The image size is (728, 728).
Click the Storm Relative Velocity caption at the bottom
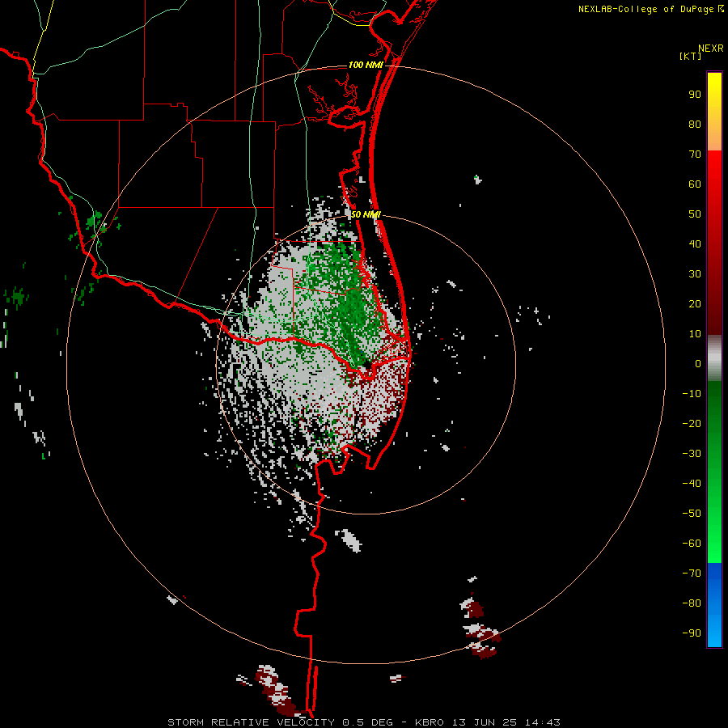(363, 722)
